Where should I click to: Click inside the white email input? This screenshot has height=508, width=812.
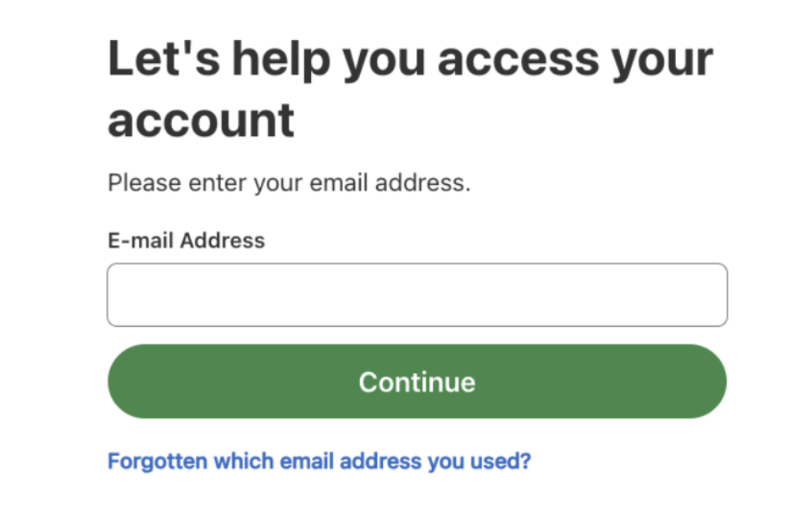pyautogui.click(x=417, y=295)
